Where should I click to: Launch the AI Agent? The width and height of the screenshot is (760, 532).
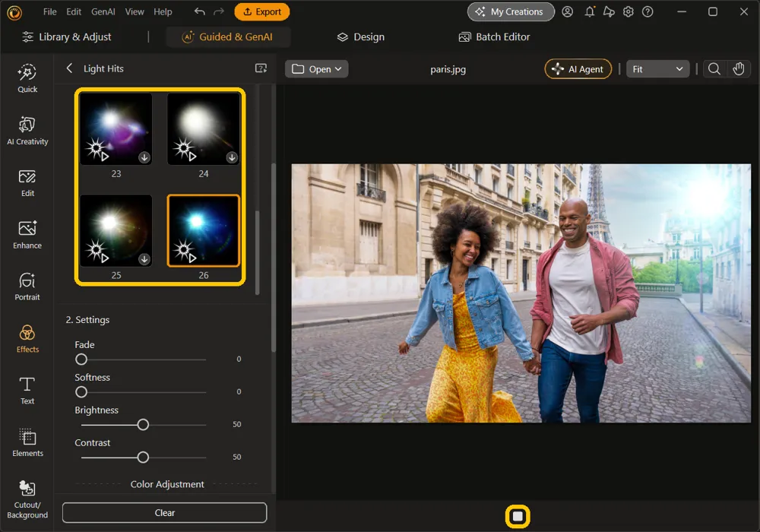(x=578, y=69)
